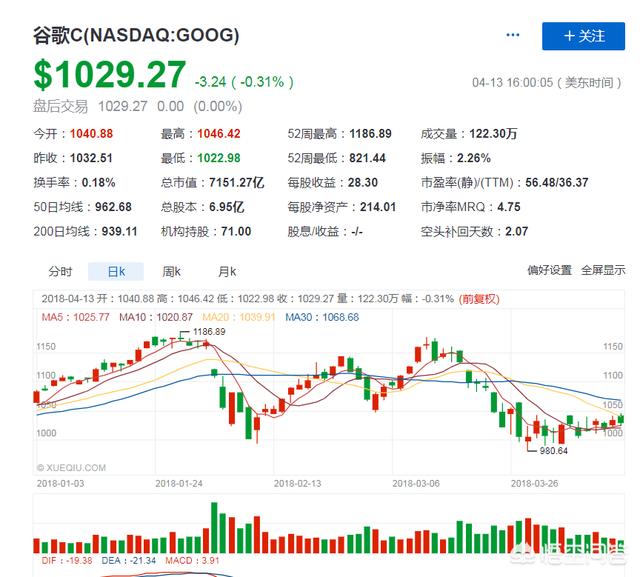Image resolution: width=640 pixels, height=577 pixels.
Task: Click the 成交量 value 122.30万
Action: 493,134
